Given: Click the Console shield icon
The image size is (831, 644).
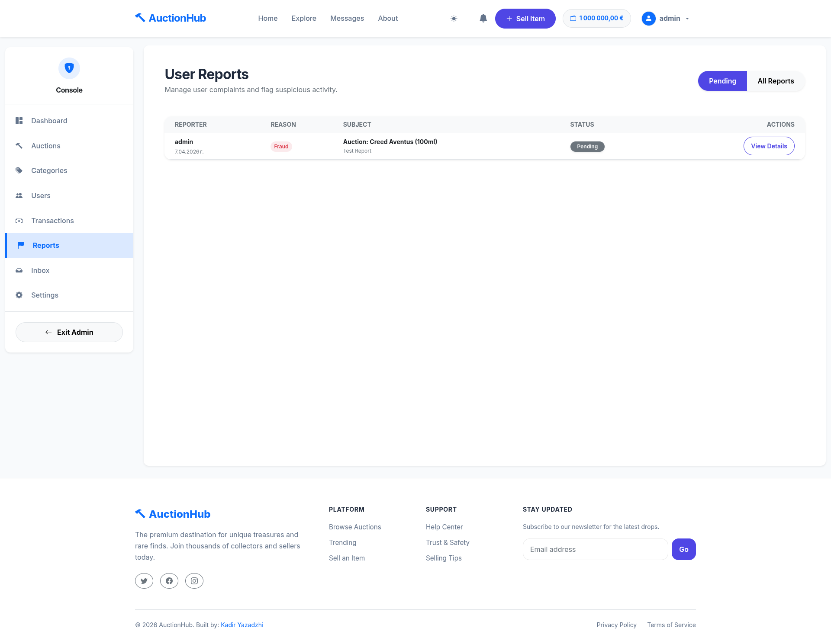Looking at the screenshot, I should pos(69,68).
